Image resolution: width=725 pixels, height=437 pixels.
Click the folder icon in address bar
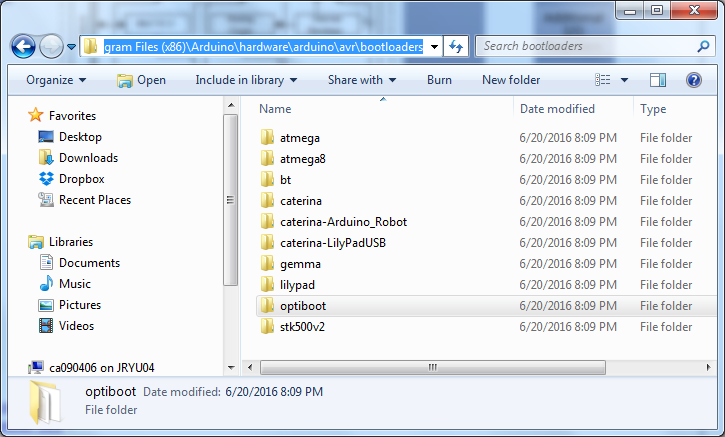click(x=90, y=46)
